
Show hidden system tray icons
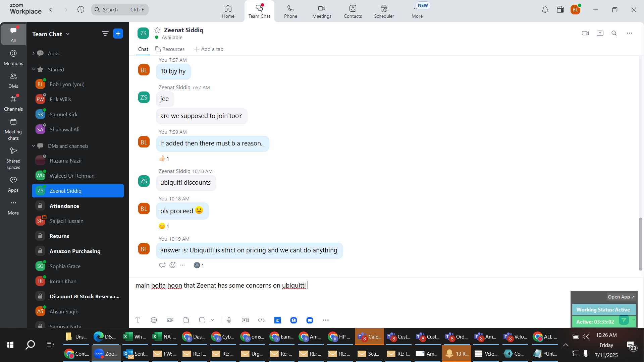[x=566, y=345]
